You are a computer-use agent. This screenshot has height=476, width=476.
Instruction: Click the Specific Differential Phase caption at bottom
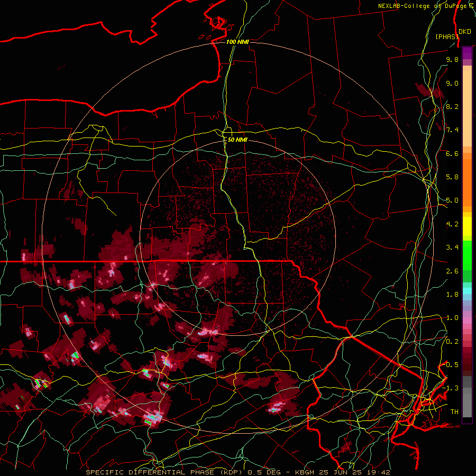[238, 472]
